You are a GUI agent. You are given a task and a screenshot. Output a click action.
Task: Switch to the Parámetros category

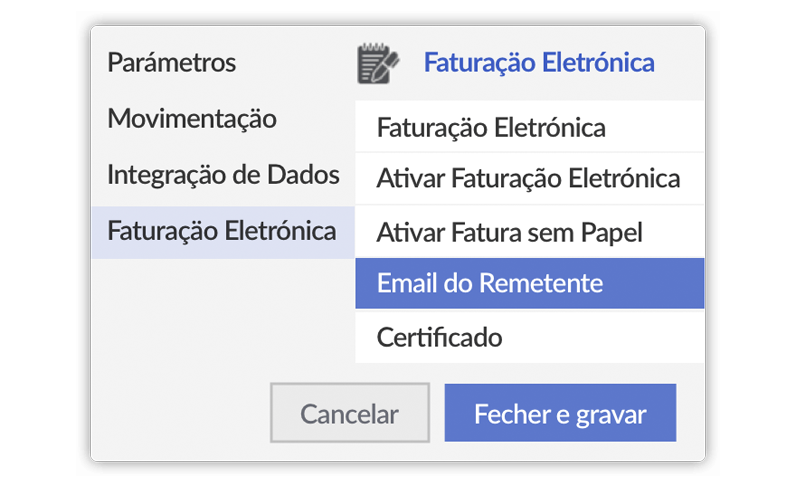click(x=171, y=63)
